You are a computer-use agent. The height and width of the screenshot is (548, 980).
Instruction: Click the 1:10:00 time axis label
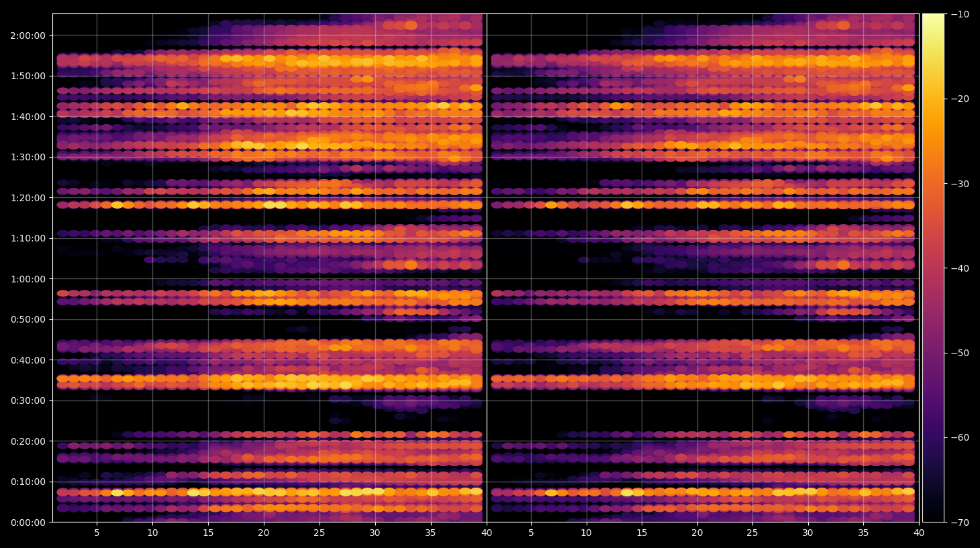(x=28, y=238)
